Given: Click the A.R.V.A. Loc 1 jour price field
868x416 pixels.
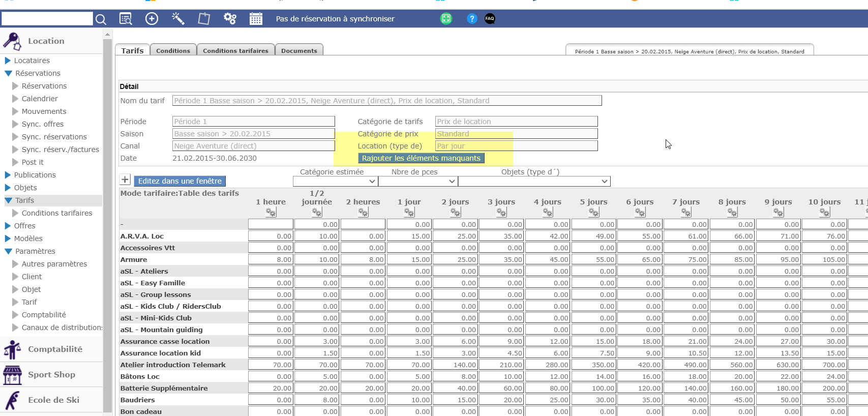Looking at the screenshot, I should click(x=409, y=236).
